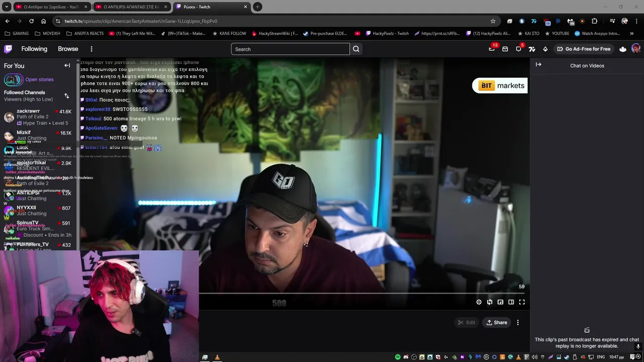Open Spotify from the system tray
The height and width of the screenshot is (362, 644).
coord(397,357)
